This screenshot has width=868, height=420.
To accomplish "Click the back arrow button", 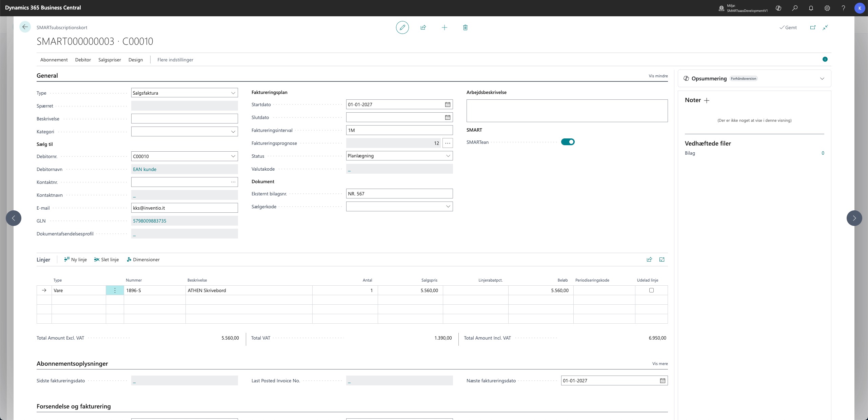I will pyautogui.click(x=25, y=27).
